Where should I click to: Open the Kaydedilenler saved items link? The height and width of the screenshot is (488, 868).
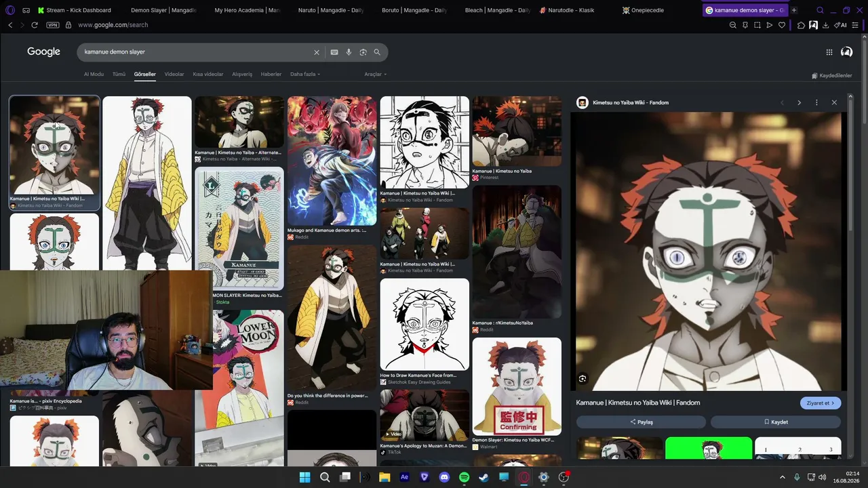(832, 75)
